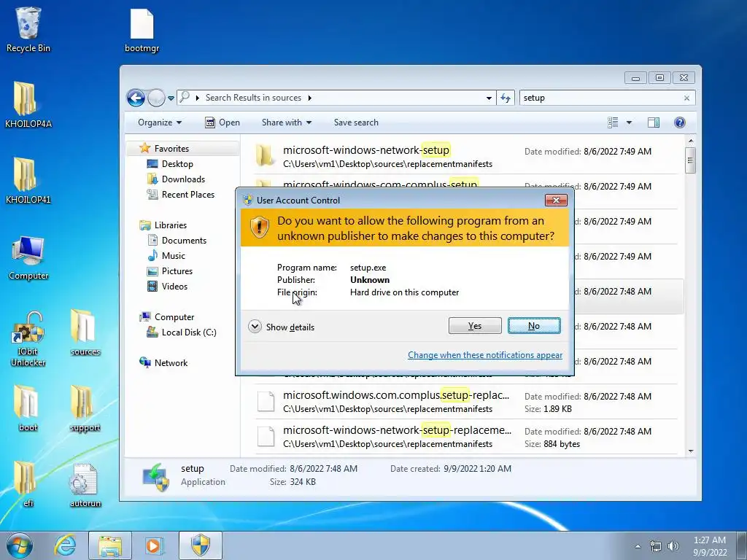
Task: Open the Share with dropdown
Action: click(286, 122)
